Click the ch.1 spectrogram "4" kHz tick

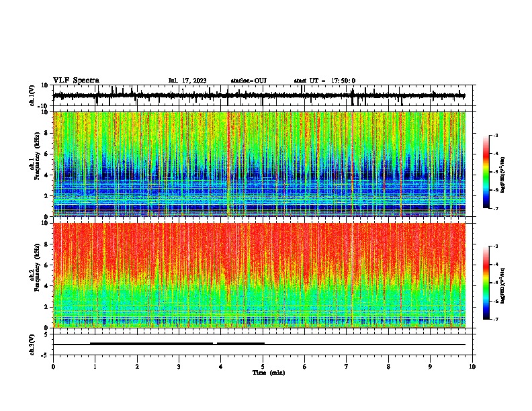[x=47, y=175]
